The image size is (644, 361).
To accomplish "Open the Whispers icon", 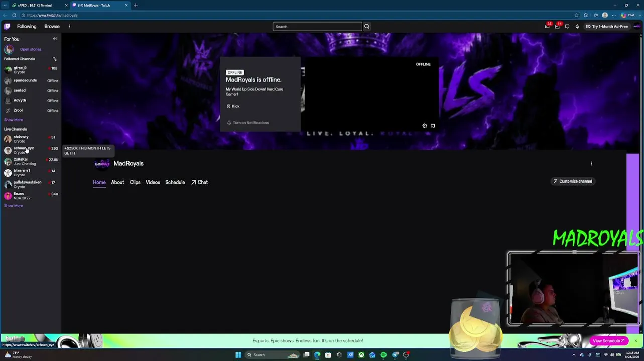I will [x=567, y=26].
